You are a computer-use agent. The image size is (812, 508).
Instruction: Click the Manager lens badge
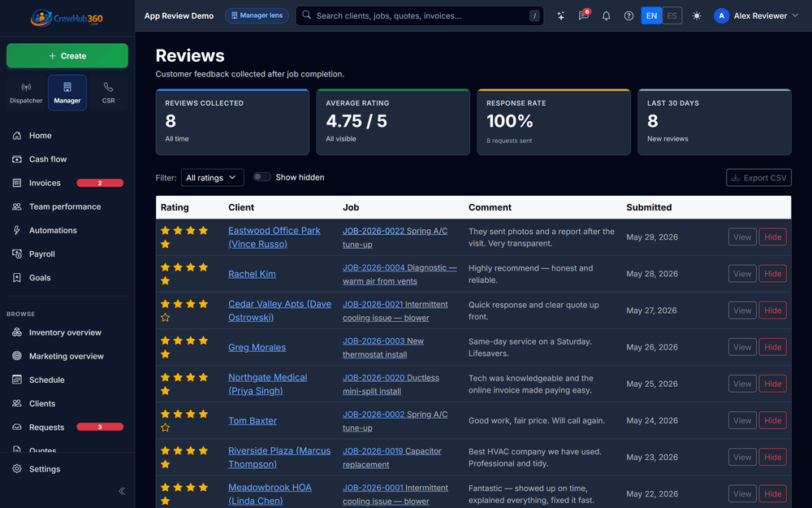(257, 15)
